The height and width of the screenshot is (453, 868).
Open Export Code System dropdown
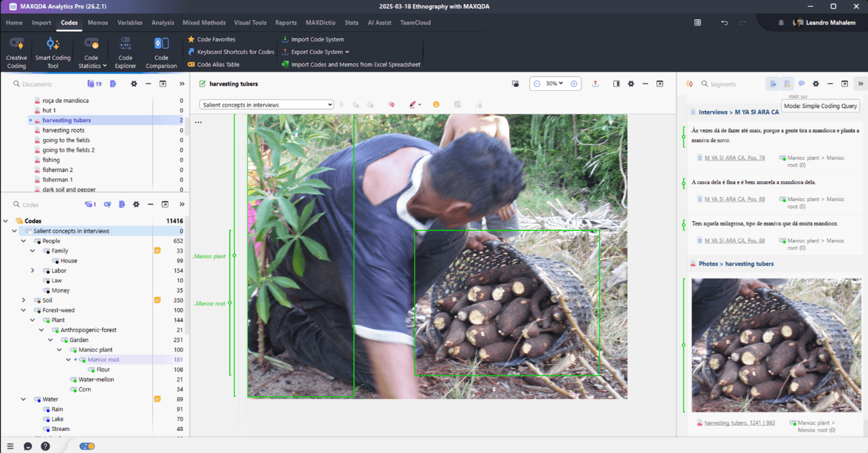(x=315, y=52)
